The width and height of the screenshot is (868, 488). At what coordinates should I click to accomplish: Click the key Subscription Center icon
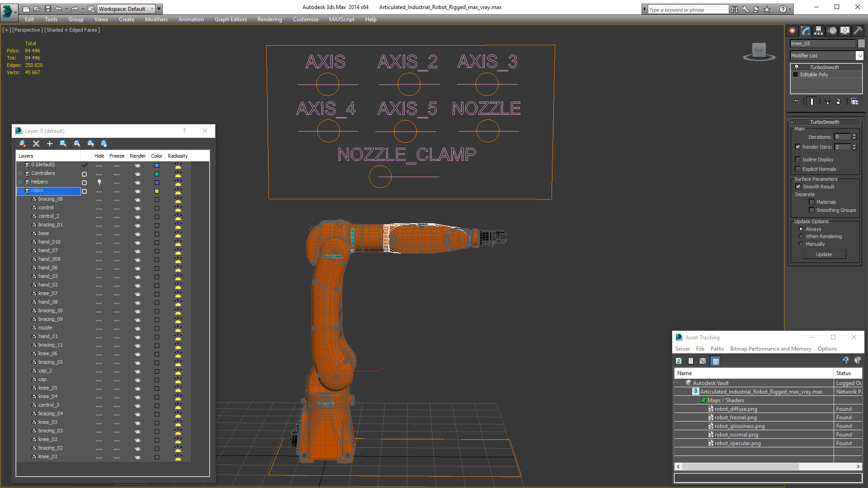coord(745,9)
